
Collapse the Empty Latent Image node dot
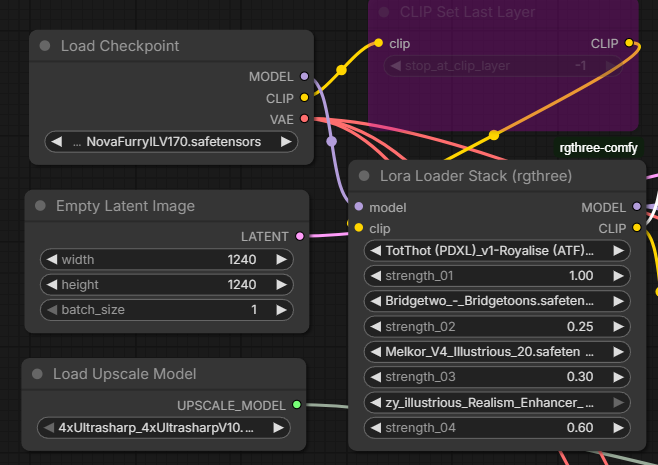40,206
